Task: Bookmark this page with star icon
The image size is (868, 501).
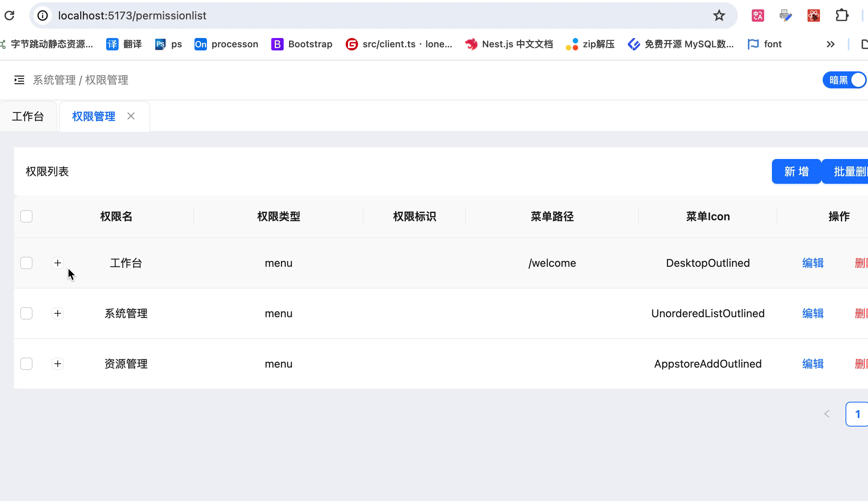Action: pyautogui.click(x=719, y=16)
